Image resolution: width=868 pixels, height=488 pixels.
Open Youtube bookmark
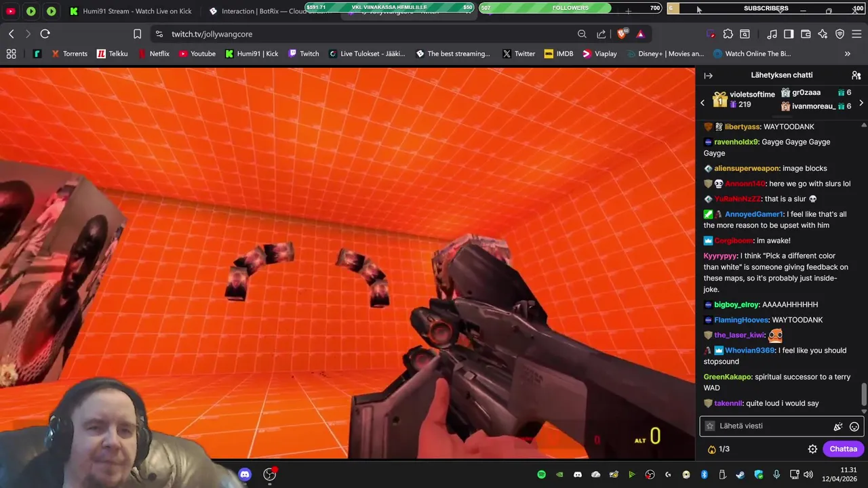[x=197, y=54]
